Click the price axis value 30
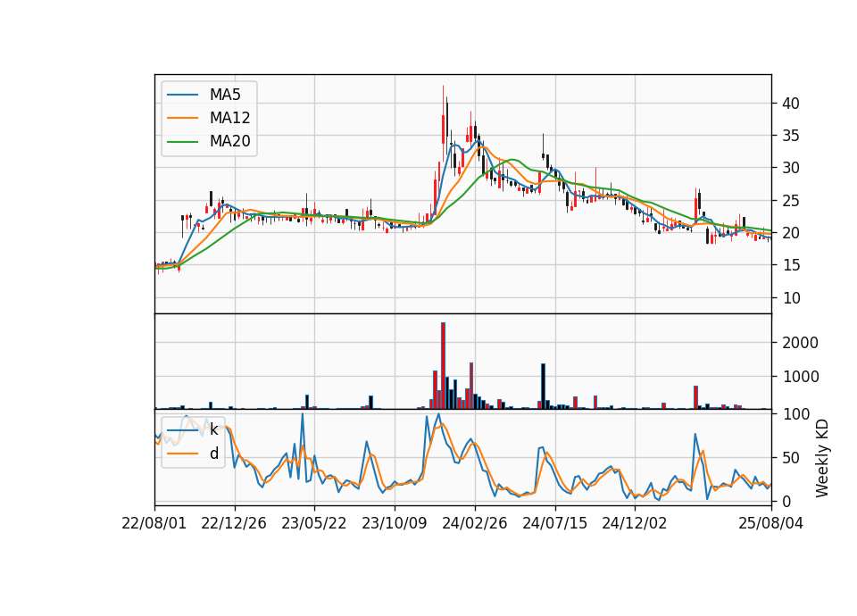 tap(790, 168)
